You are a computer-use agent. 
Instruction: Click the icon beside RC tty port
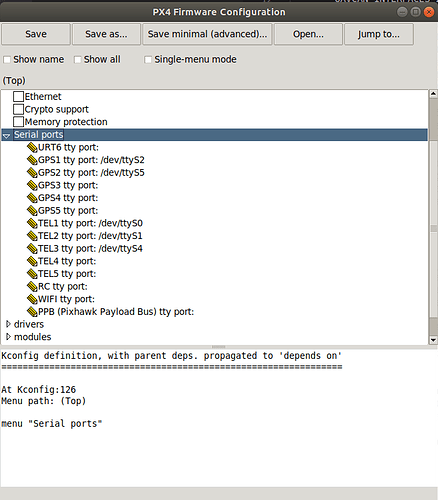[32, 287]
